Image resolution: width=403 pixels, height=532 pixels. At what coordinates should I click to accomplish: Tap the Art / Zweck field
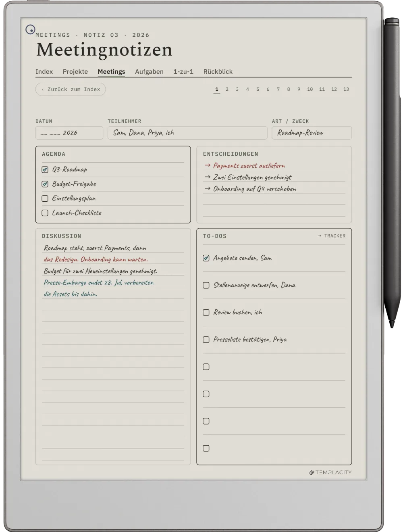[312, 133]
